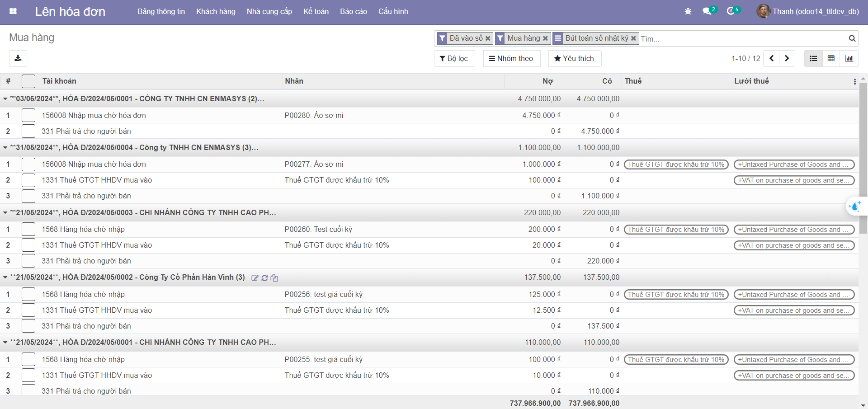Open the Nhóm theo dropdown
This screenshot has height=409, width=868.
click(511, 58)
